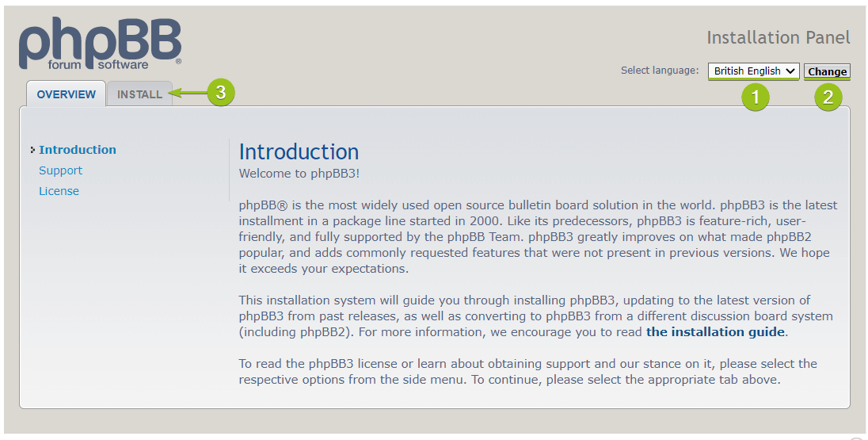Open the Support page from side menu
The height and width of the screenshot is (440, 868).
point(60,170)
